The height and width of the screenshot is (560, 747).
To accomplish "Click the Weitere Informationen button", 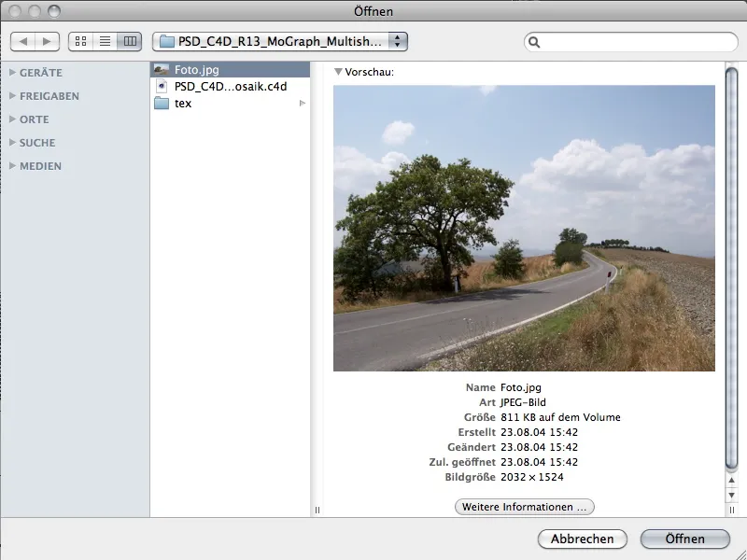I will pos(525,507).
